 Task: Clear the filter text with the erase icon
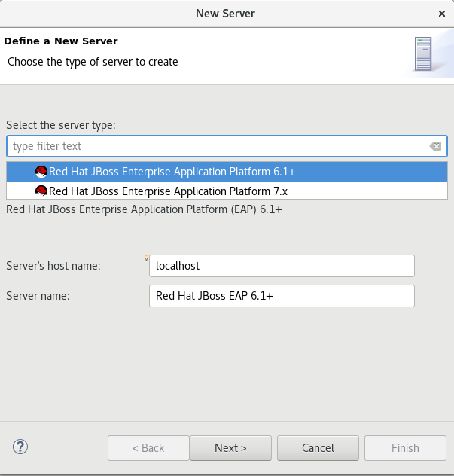(x=435, y=146)
